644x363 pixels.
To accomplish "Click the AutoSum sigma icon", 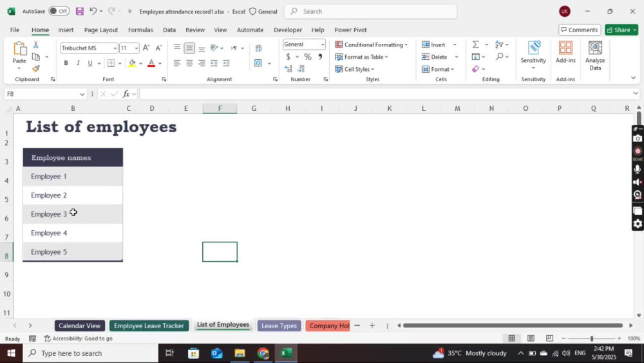I will pyautogui.click(x=476, y=44).
